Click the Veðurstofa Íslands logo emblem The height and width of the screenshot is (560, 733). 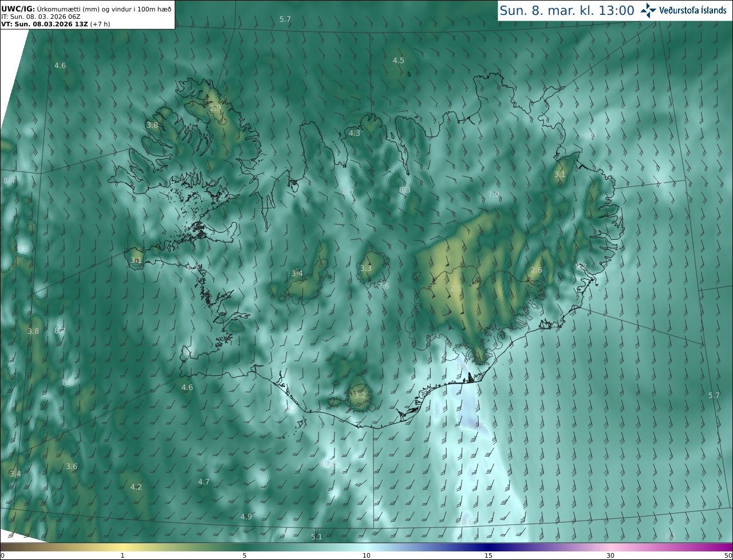(x=648, y=10)
